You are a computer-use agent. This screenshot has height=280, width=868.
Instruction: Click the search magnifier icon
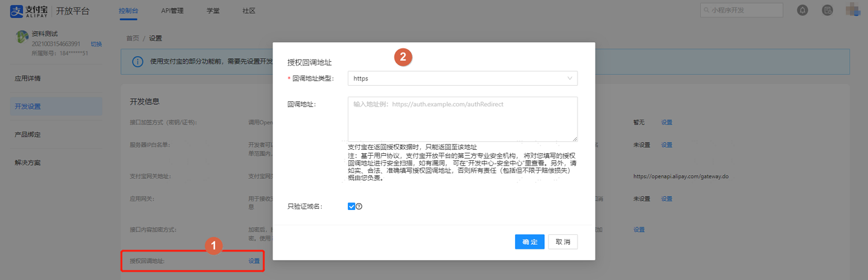pos(707,10)
